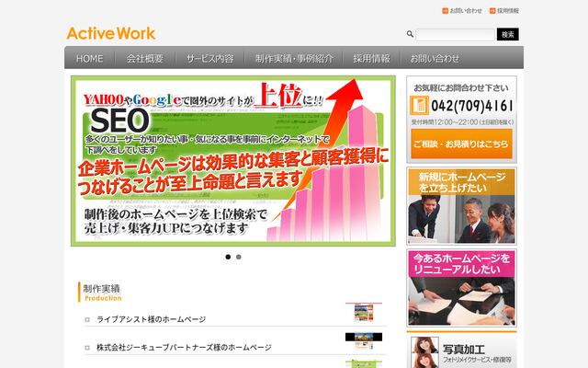Click the magnifier search icon
Image resolution: width=588 pixels, height=368 pixels.
click(x=410, y=34)
